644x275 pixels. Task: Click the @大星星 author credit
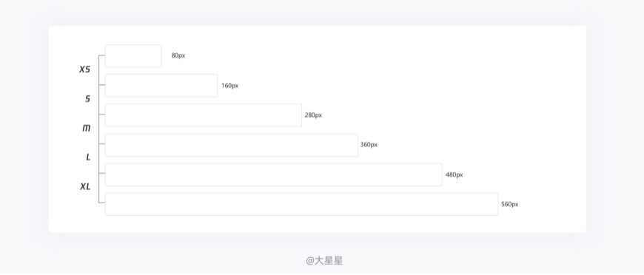coord(324,261)
